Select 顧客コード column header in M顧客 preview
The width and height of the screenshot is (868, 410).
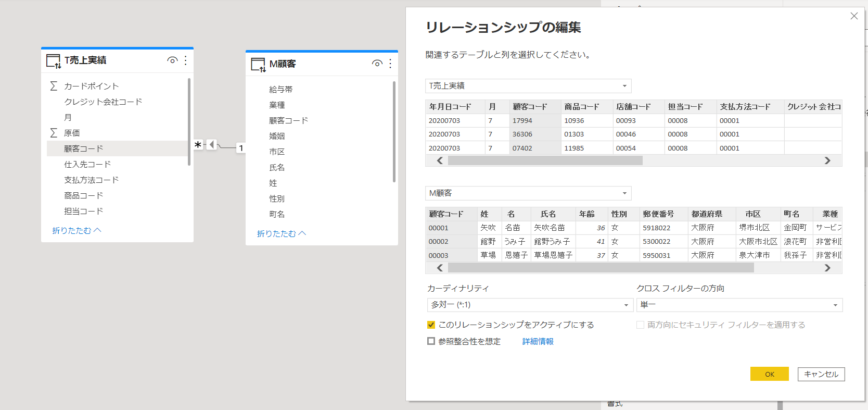(451, 214)
